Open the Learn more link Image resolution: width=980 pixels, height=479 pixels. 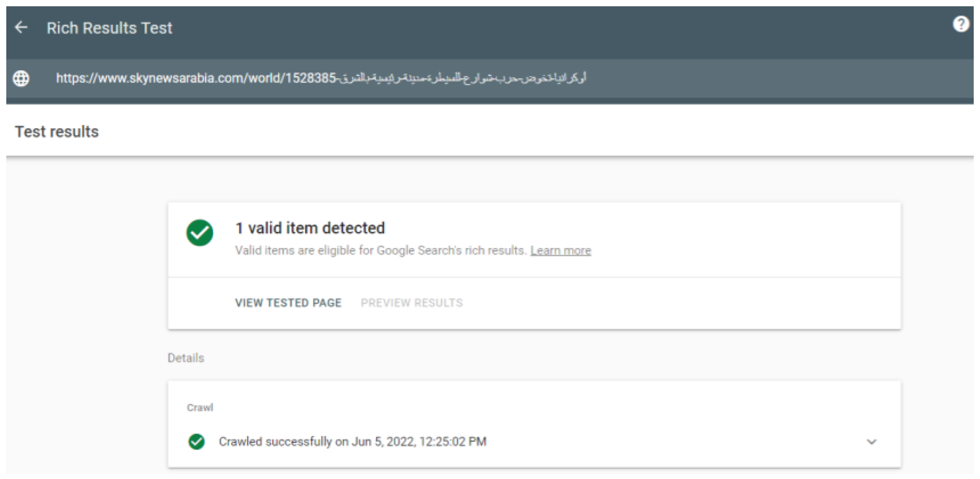(561, 251)
